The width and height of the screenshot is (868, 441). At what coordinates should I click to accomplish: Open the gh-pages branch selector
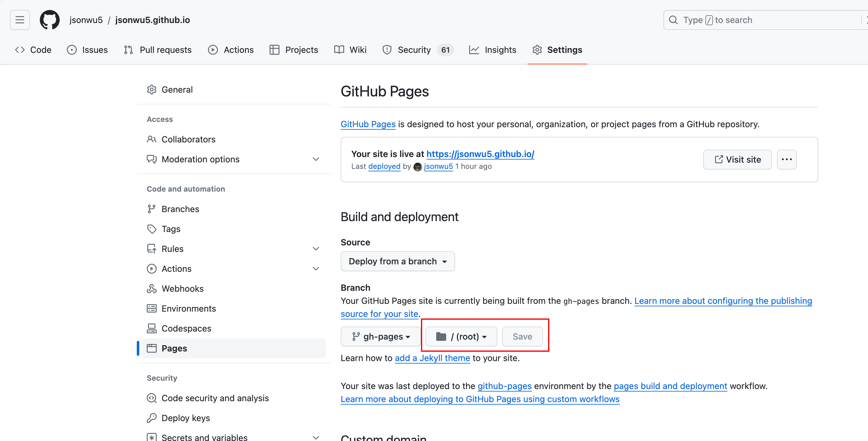(381, 337)
